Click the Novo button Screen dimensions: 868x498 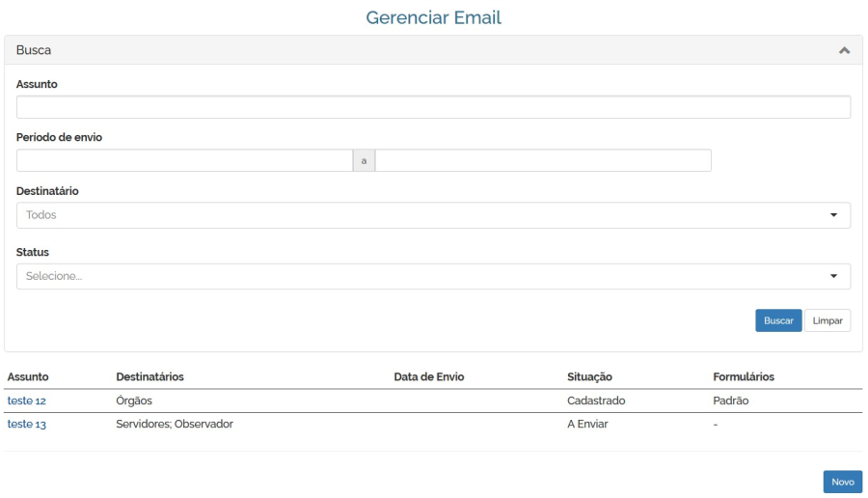click(843, 482)
